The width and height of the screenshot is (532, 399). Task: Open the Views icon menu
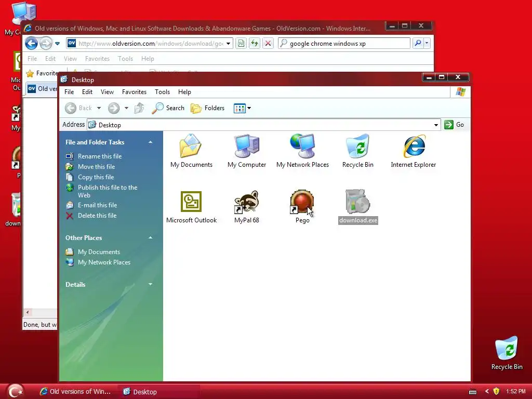tap(240, 108)
